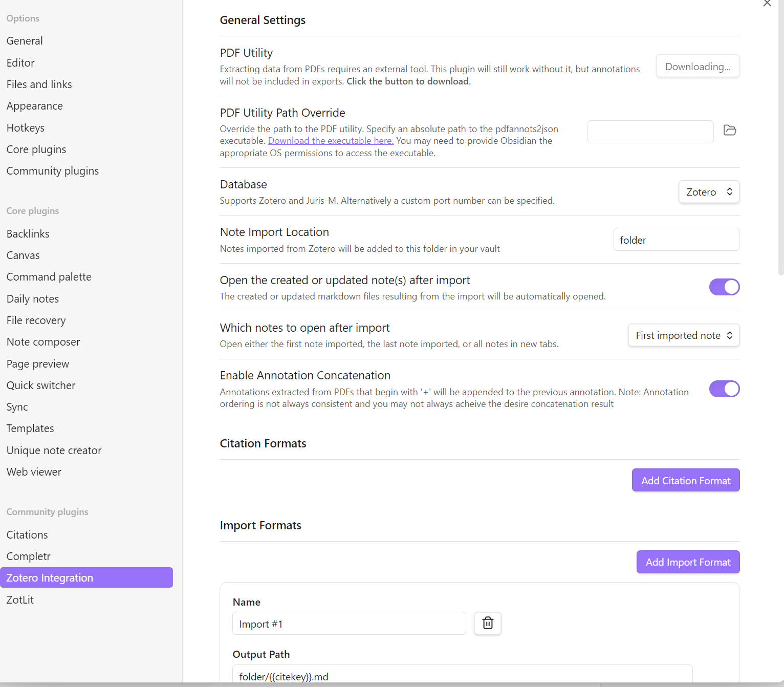This screenshot has height=687, width=784.
Task: Open Community plugins settings
Action: (x=52, y=170)
